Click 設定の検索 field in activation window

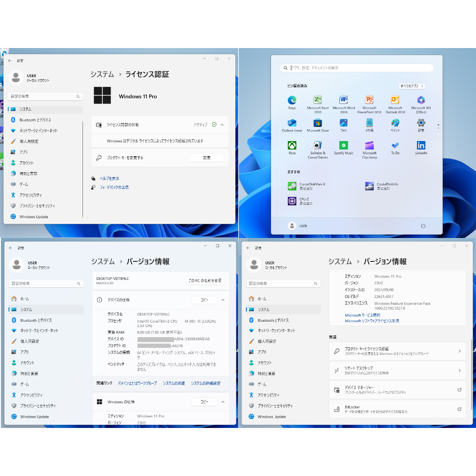[x=45, y=96]
